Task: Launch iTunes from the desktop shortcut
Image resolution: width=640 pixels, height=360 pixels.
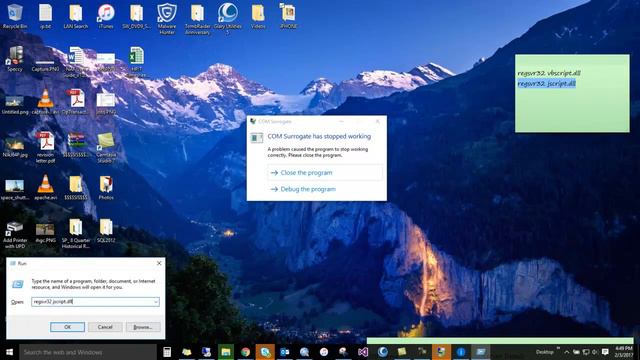Action: 106,16
